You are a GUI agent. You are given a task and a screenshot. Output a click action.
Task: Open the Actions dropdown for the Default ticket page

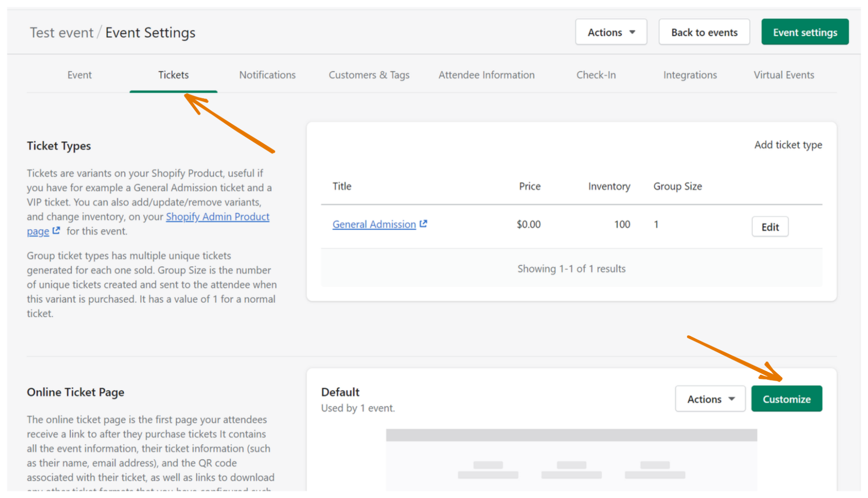[710, 399]
